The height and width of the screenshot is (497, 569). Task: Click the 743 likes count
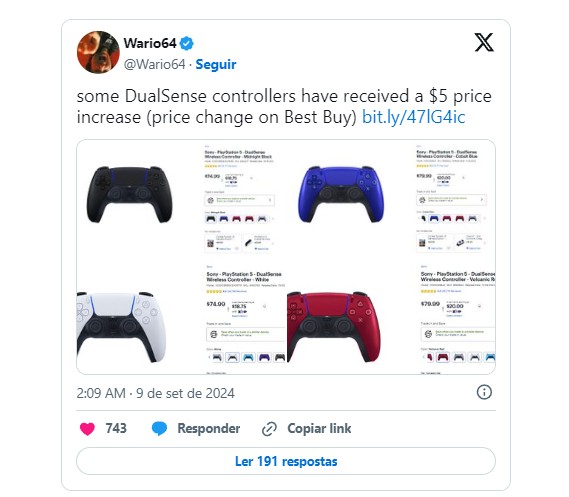(116, 428)
